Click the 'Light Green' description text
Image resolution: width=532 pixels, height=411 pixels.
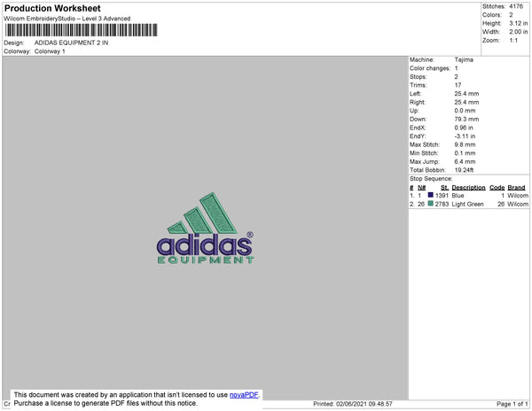click(467, 204)
